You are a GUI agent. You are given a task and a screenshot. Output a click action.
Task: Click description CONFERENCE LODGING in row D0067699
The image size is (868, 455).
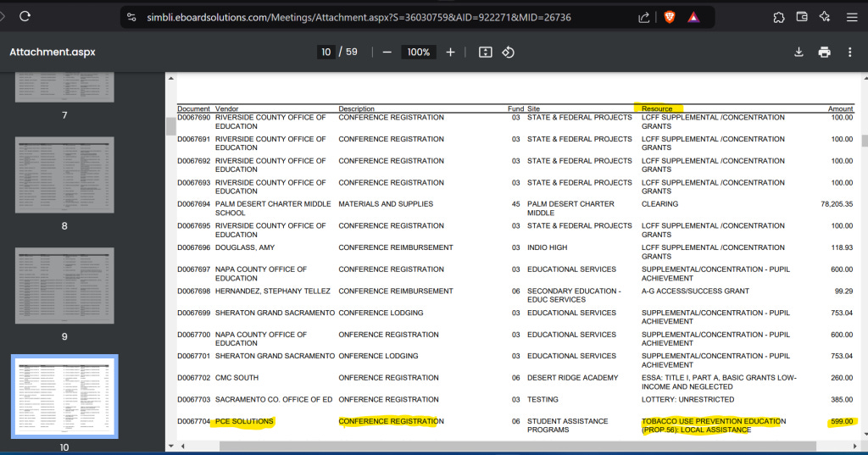point(381,313)
